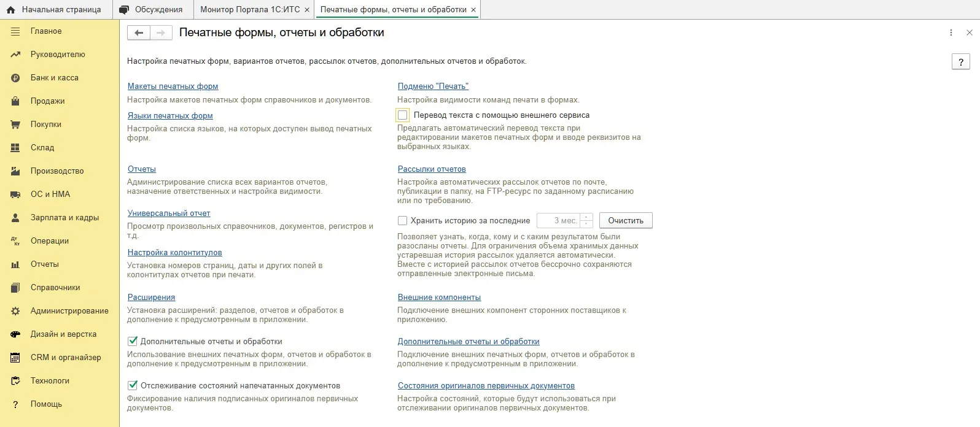Viewport: 980px width, 427px height.
Task: Click the Технологи cup icon
Action: point(16,381)
